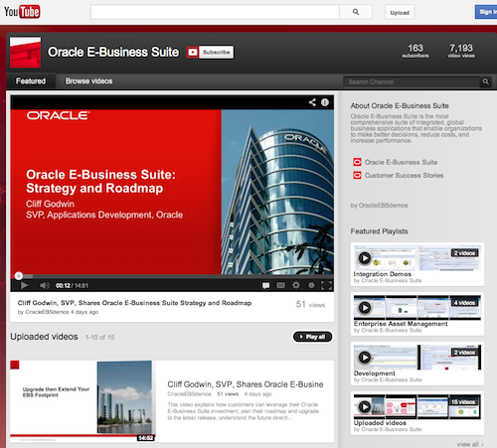The width and height of the screenshot is (497, 448).
Task: Show video info via the info icon
Action: point(325,102)
